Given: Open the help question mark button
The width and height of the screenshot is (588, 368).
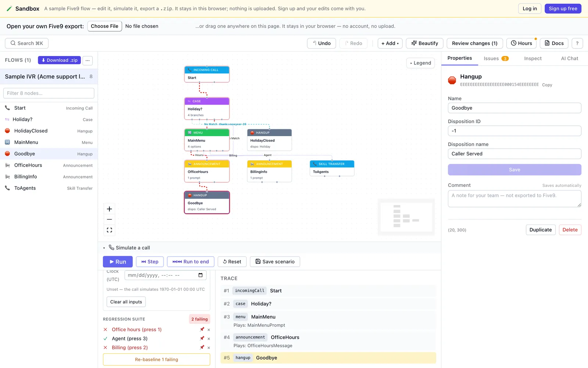Looking at the screenshot, I should click(x=577, y=43).
